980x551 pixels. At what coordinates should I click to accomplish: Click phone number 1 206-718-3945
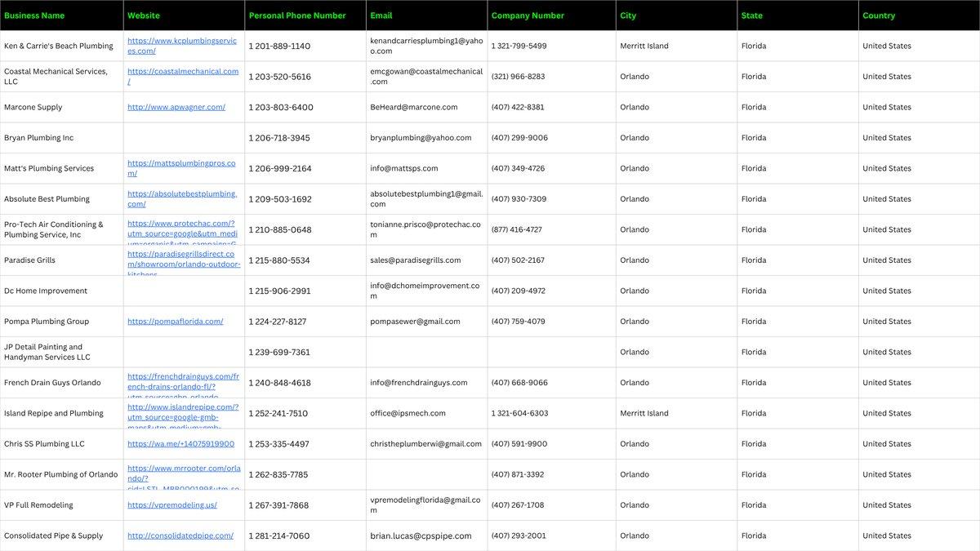[279, 138]
